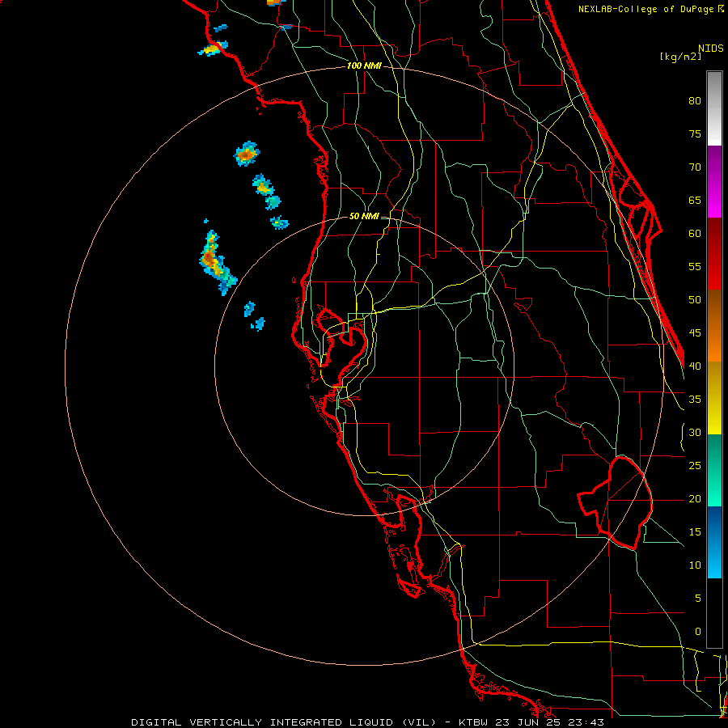Click the "23 JUN 25 23:43" timestamp

pyautogui.click(x=549, y=722)
